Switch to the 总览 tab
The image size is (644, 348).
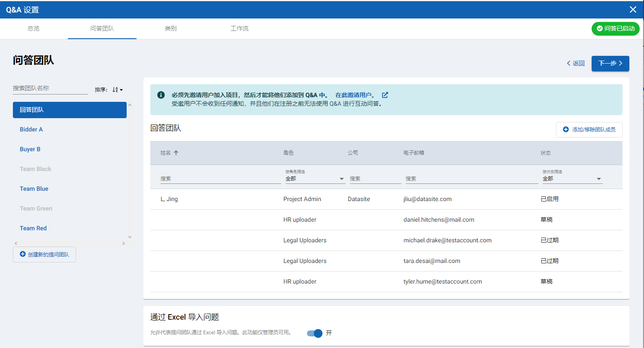tap(33, 29)
